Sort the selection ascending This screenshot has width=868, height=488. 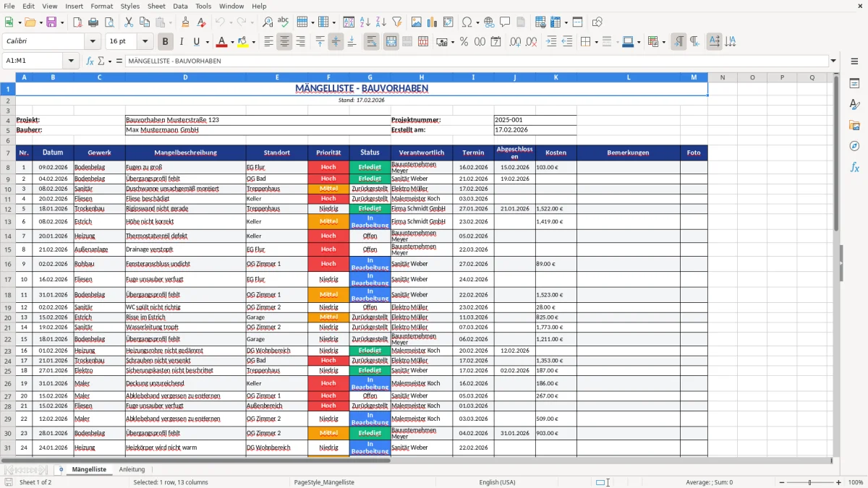pyautogui.click(x=365, y=22)
